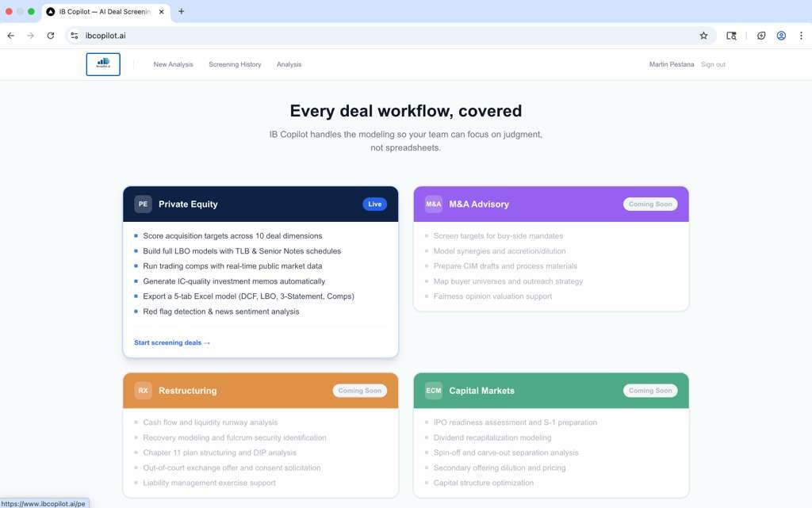
Task: Open Screening History page
Action: point(235,65)
